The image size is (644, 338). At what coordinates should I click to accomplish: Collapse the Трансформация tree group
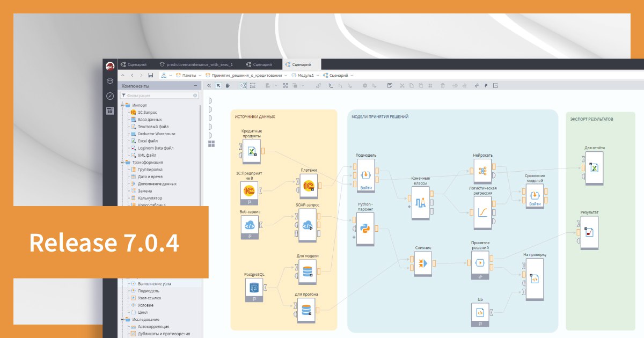coord(122,162)
